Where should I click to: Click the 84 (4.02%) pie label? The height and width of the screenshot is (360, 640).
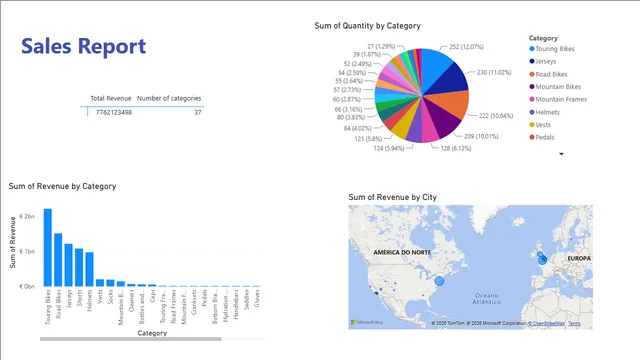coord(358,128)
